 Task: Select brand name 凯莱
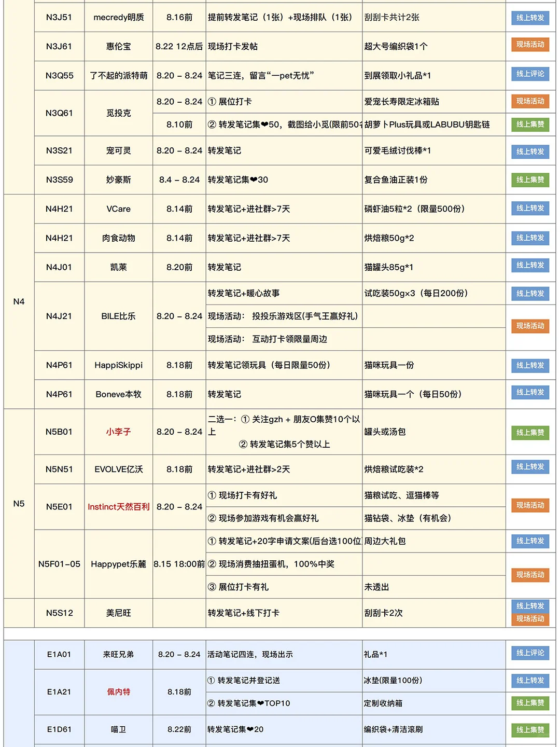(119, 267)
